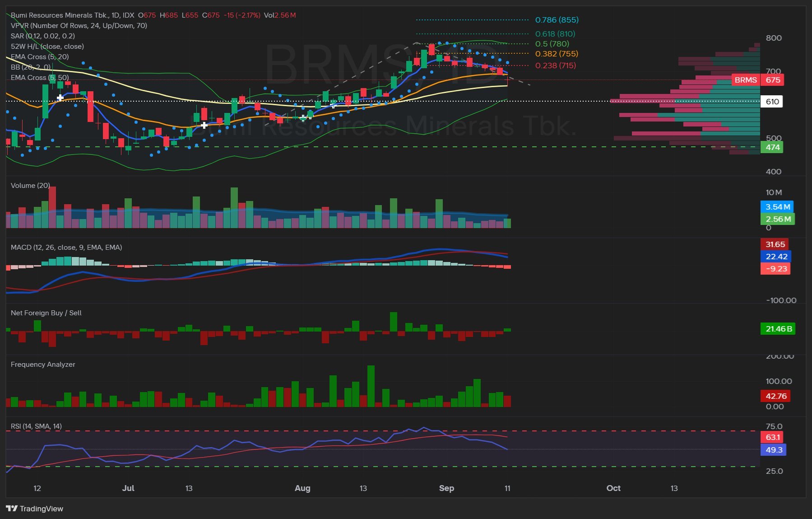Click the 12 date label on time axis

click(x=37, y=488)
